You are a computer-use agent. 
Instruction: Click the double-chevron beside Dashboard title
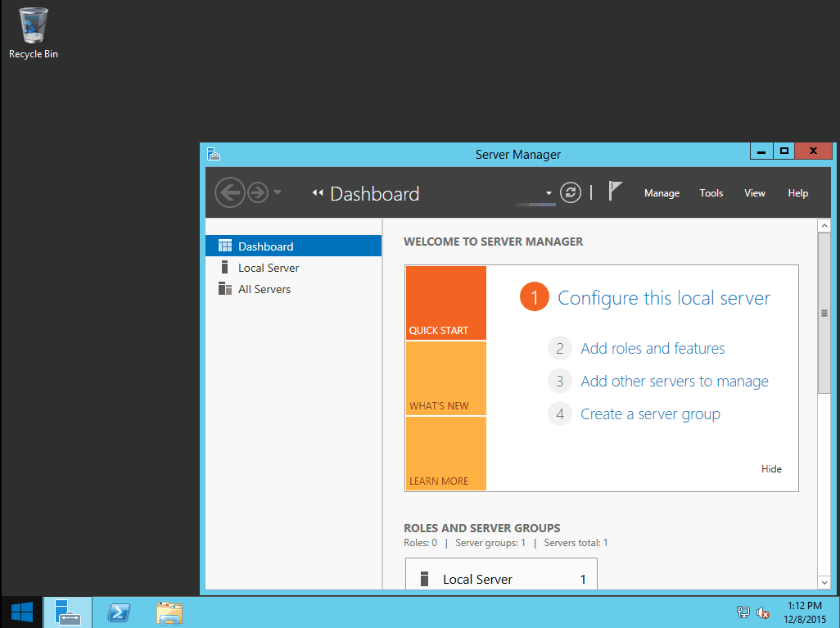[318, 193]
